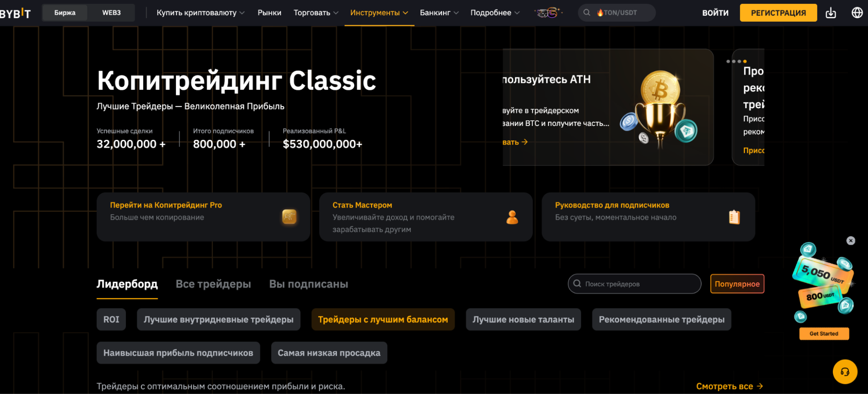Click the Get Started button
The image size is (868, 394).
pos(824,334)
